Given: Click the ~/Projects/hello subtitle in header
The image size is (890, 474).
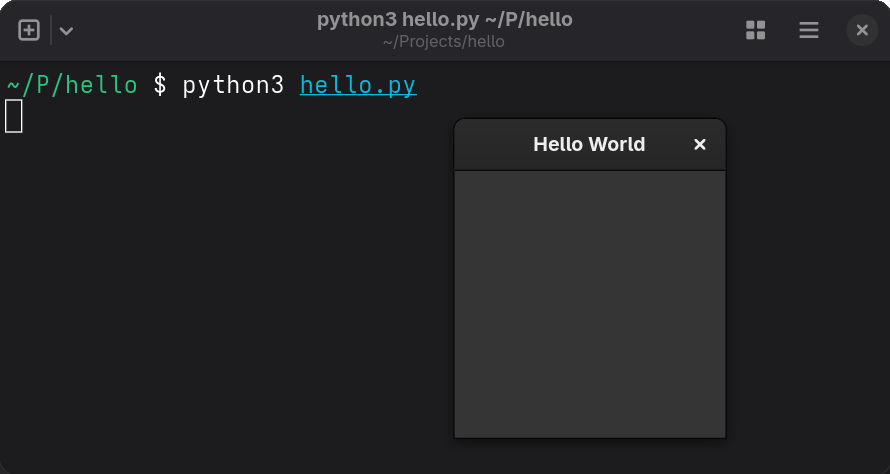Looking at the screenshot, I should (444, 42).
